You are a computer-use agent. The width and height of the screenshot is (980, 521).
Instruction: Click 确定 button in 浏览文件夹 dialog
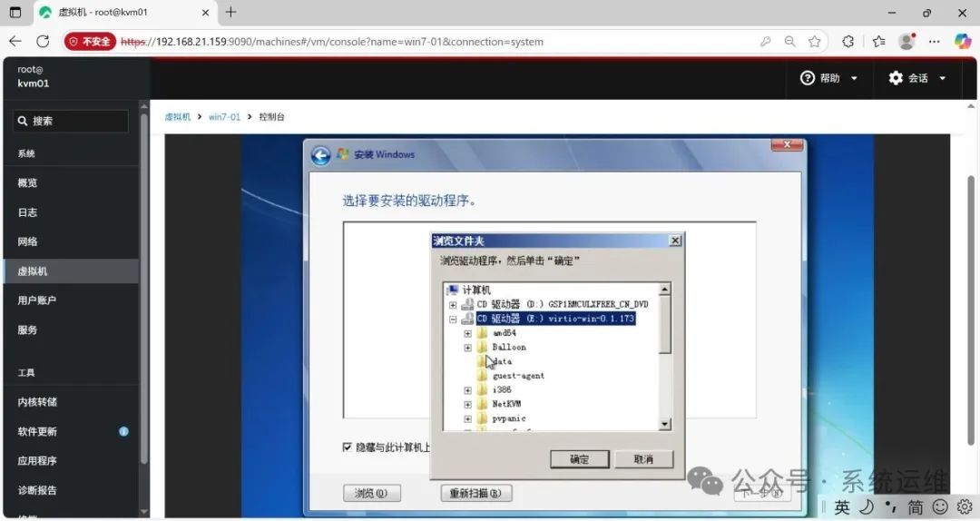coord(579,459)
